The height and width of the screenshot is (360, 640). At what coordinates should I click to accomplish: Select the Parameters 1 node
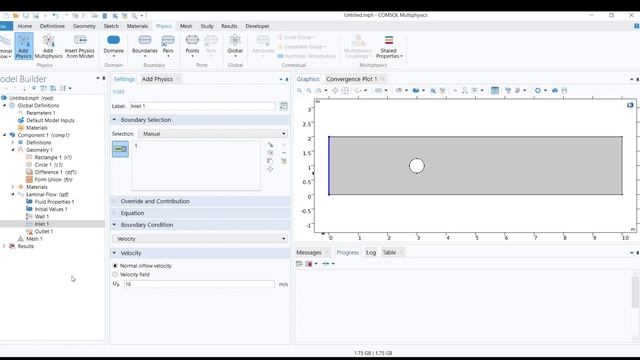(x=40, y=113)
